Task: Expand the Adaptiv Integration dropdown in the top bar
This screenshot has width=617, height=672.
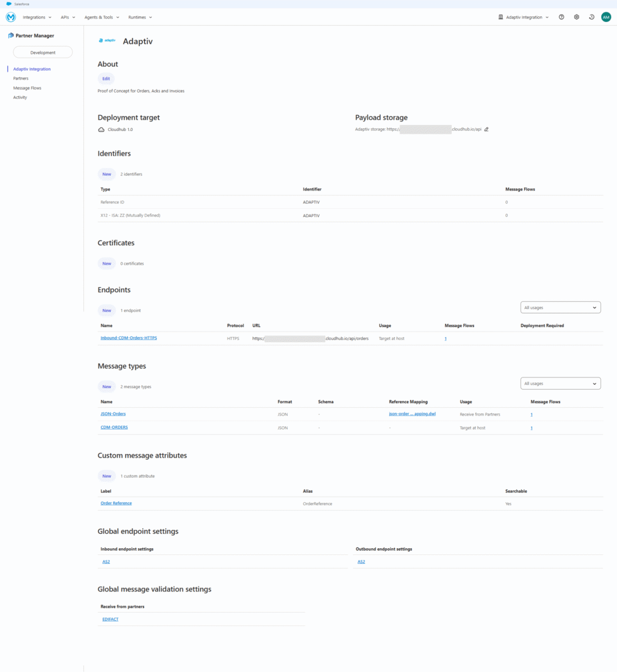Action: click(523, 17)
